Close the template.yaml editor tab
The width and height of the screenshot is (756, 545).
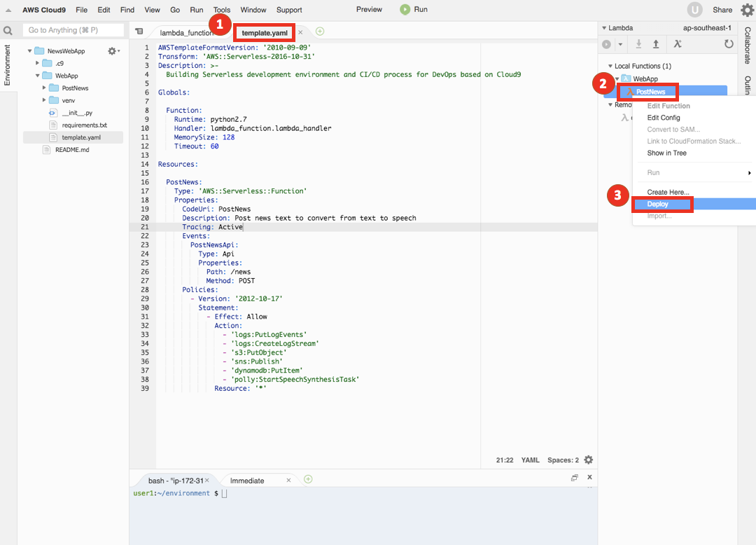[300, 32]
